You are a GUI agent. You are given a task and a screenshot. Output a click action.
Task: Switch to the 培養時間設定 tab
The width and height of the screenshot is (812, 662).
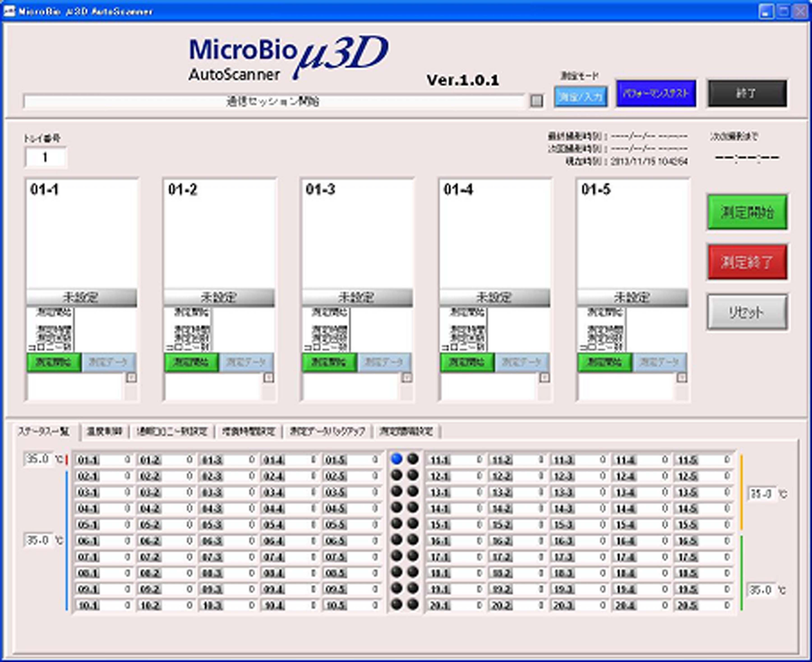pos(248,432)
